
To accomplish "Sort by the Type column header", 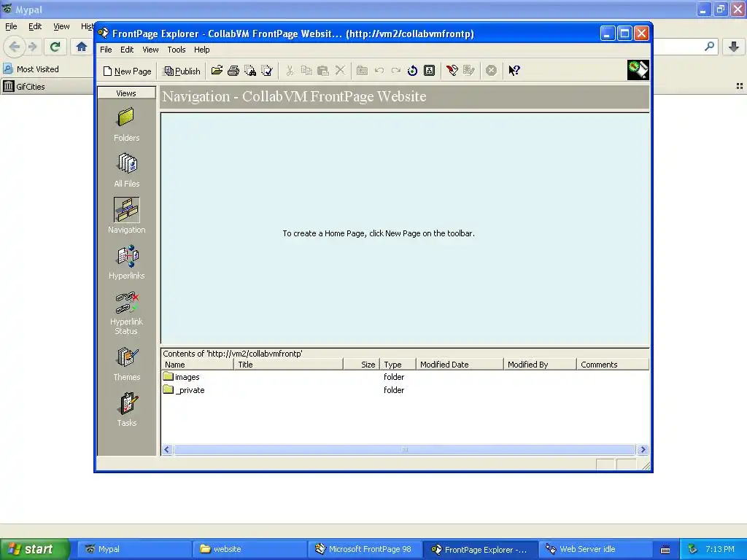I will pyautogui.click(x=398, y=365).
